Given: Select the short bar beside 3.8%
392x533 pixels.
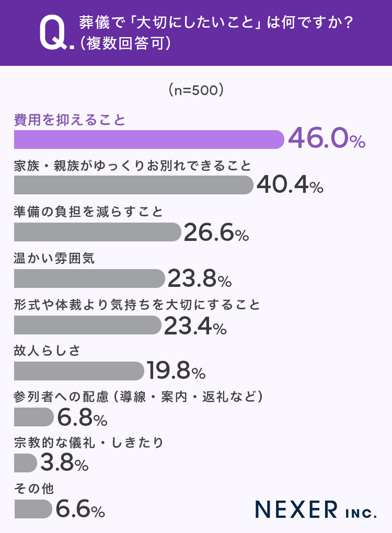Looking at the screenshot, I should pyautogui.click(x=26, y=463).
